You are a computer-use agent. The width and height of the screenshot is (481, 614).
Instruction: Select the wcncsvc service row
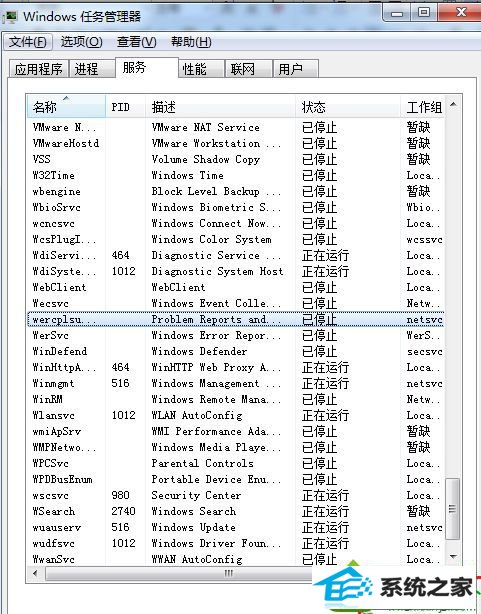236,224
